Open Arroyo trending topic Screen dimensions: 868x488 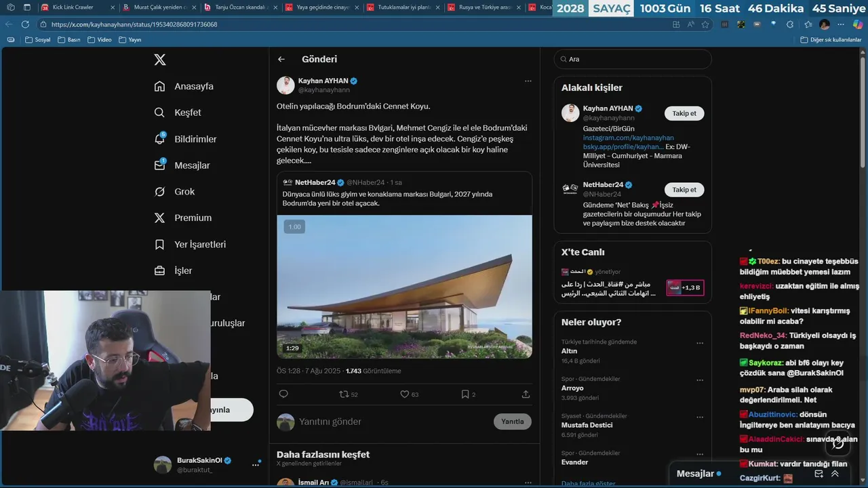tap(572, 388)
